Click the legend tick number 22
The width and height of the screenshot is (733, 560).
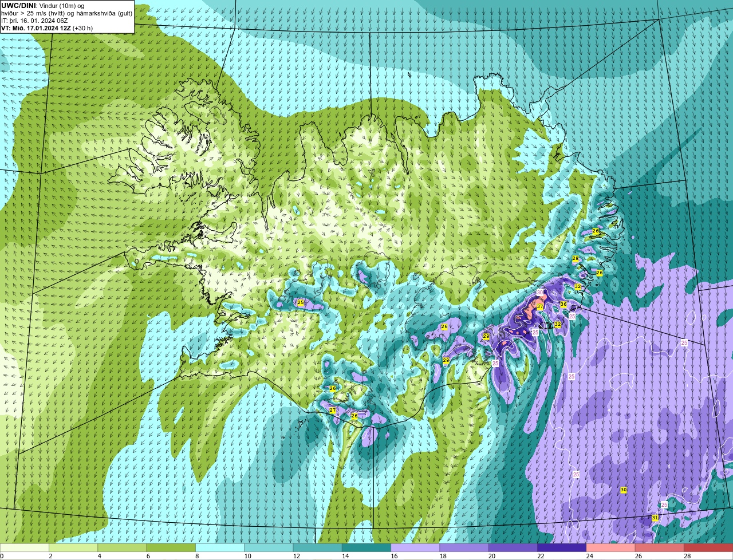coord(541,556)
